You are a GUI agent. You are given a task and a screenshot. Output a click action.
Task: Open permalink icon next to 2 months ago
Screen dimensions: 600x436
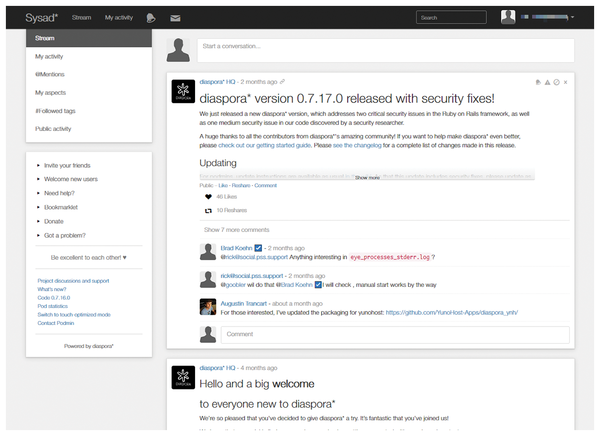coord(282,82)
